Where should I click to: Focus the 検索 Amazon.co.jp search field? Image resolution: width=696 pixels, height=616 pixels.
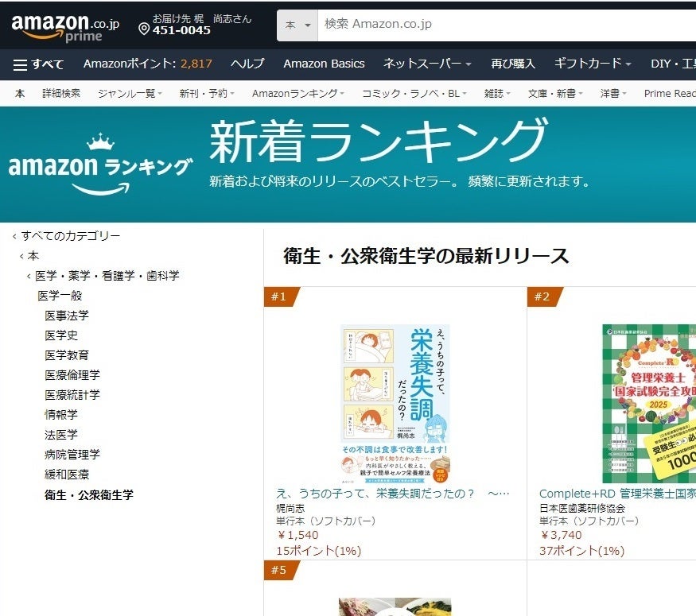pyautogui.click(x=507, y=25)
